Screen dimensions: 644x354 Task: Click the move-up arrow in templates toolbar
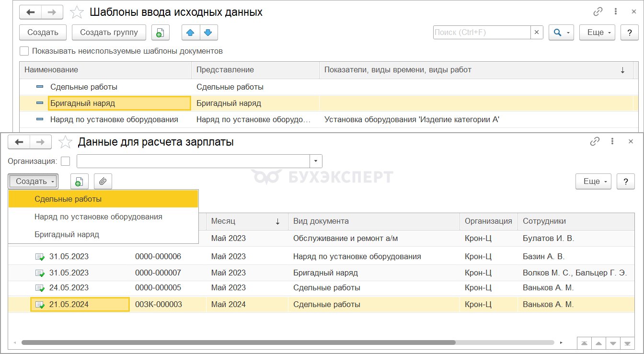(x=191, y=33)
